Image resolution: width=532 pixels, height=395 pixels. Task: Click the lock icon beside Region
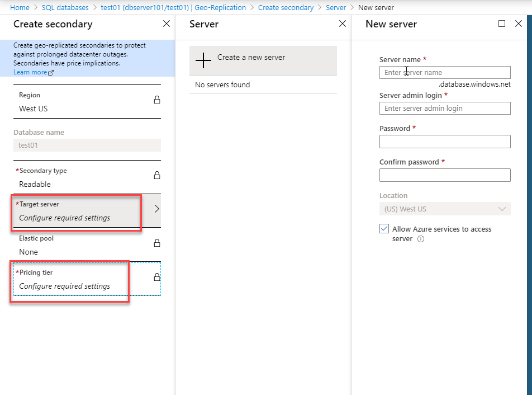coord(156,100)
